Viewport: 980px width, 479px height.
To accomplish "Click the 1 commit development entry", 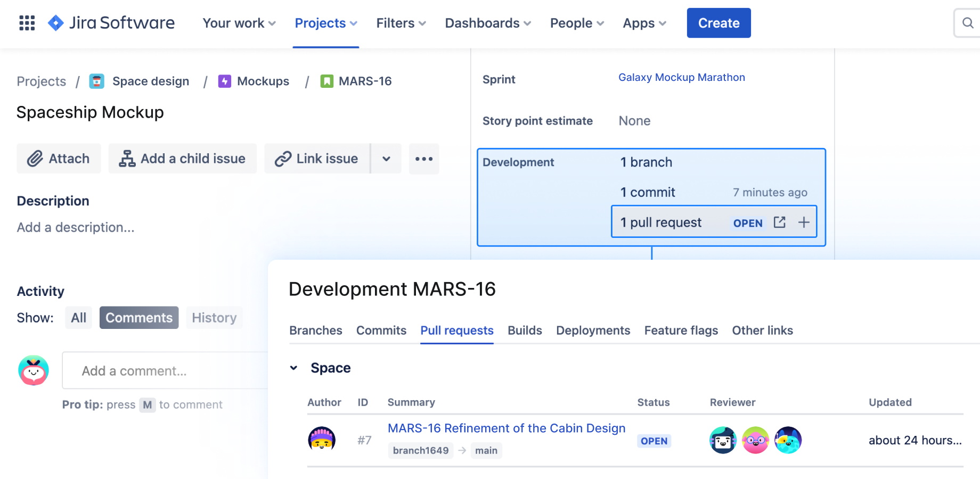I will [x=648, y=192].
